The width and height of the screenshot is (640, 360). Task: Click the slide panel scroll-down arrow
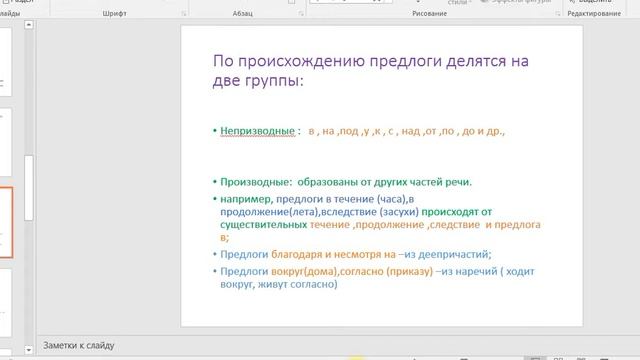click(x=29, y=350)
